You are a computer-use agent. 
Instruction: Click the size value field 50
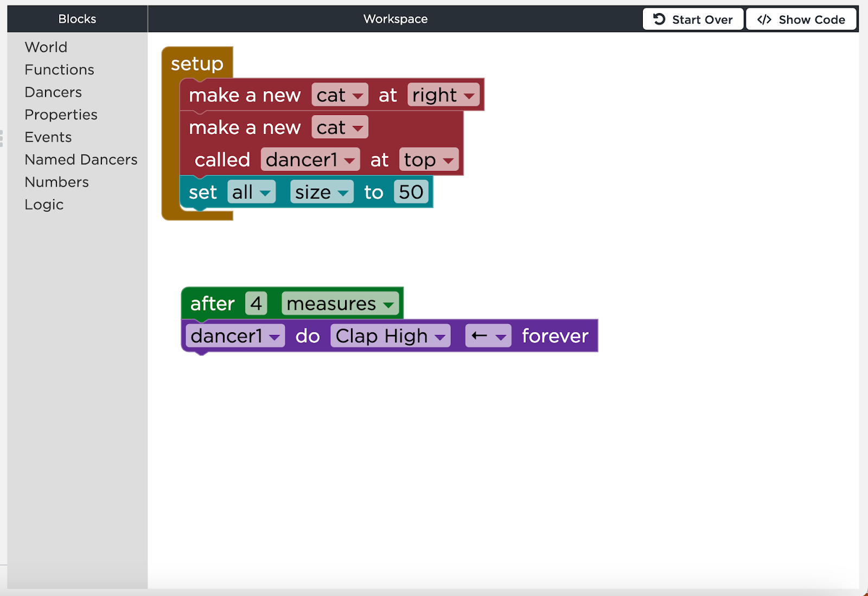pyautogui.click(x=411, y=192)
